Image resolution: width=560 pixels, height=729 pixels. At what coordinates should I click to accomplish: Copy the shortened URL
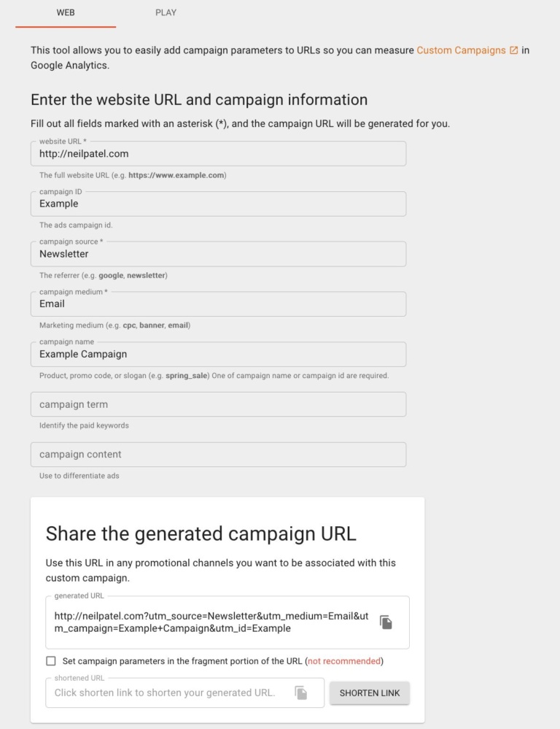(x=300, y=692)
